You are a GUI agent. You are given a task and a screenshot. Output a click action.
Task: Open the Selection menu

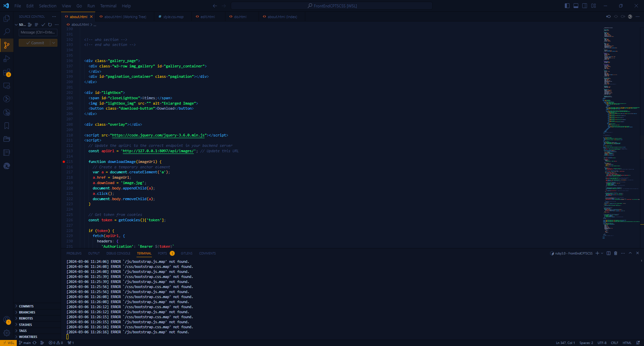coord(48,6)
